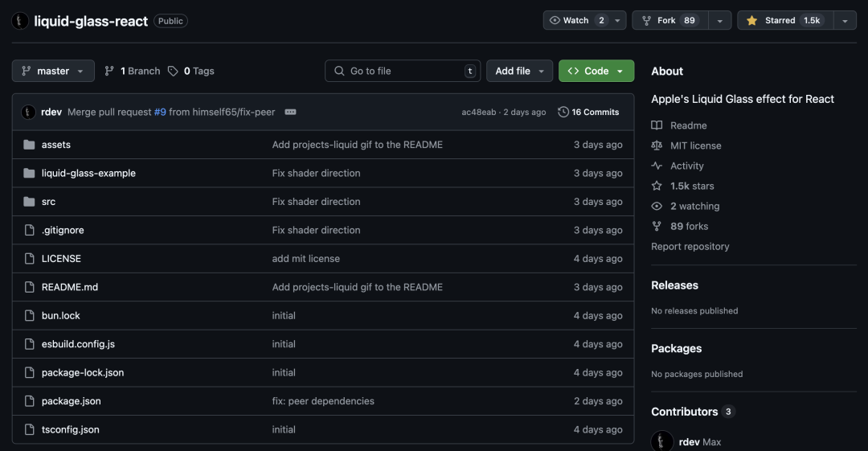This screenshot has width=868, height=451.
Task: Open the tsconfig.json file
Action: click(70, 430)
